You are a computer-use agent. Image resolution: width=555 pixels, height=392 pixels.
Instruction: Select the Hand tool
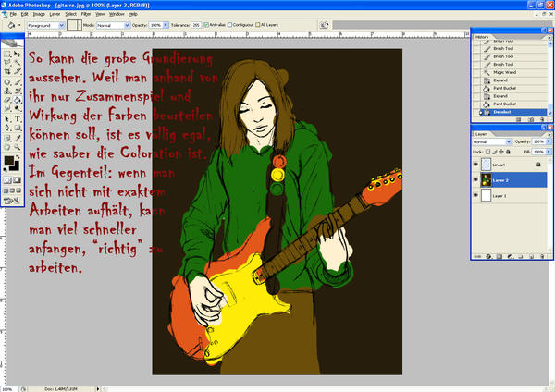[6, 147]
